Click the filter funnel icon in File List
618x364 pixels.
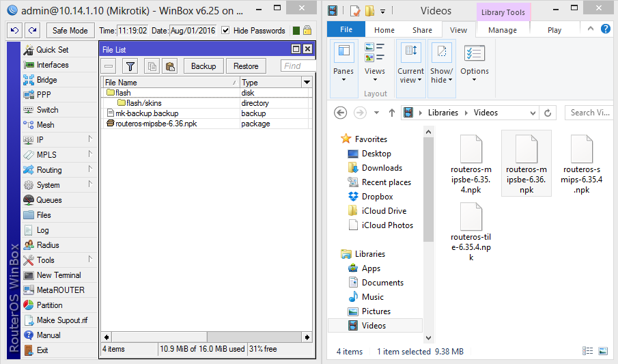tap(130, 66)
